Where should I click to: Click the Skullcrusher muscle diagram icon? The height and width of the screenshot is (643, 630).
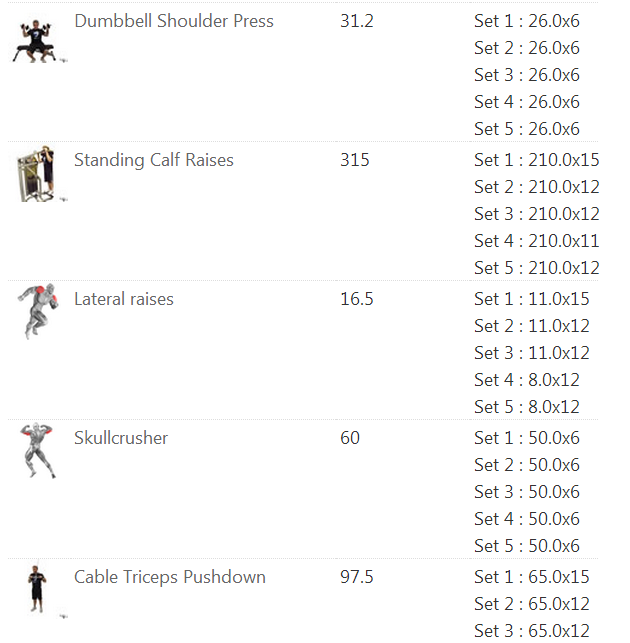point(37,450)
